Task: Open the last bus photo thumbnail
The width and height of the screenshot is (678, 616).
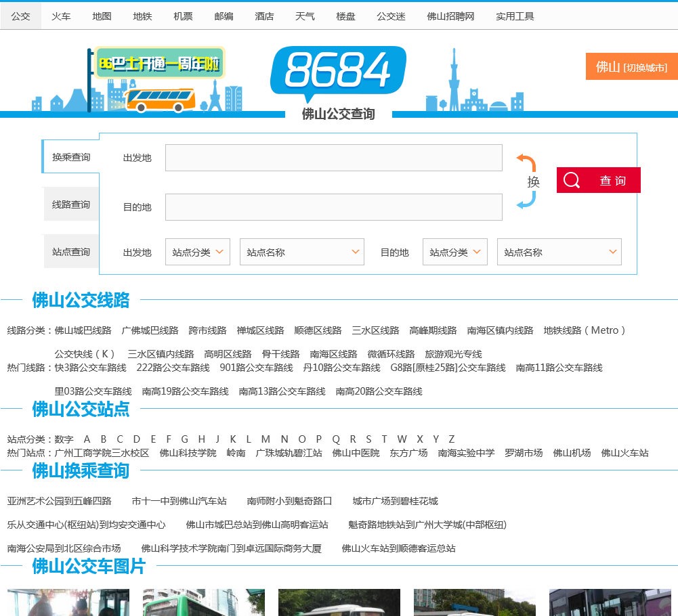Action: pyautogui.click(x=610, y=602)
